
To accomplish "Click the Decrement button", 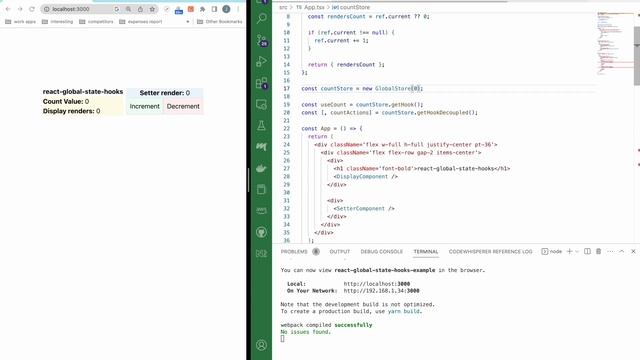I will 183,106.
